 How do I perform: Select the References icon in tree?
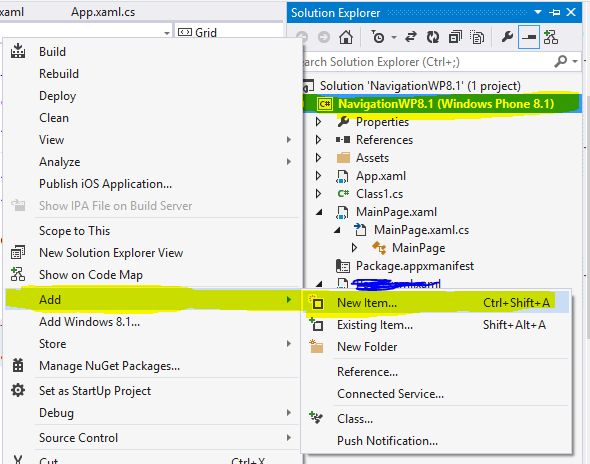pos(343,140)
